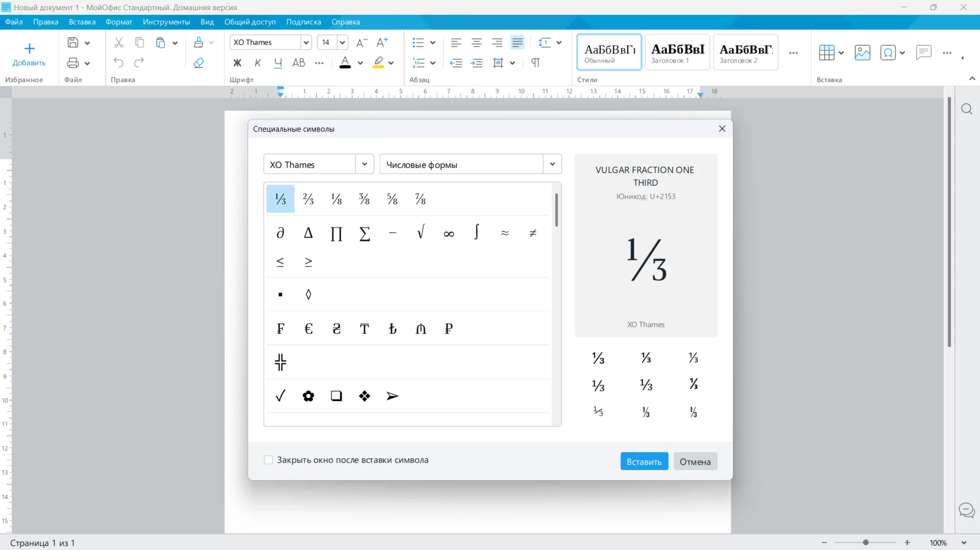This screenshot has width=980, height=550.
Task: Click the zoom slider handle in the status bar
Action: (866, 542)
